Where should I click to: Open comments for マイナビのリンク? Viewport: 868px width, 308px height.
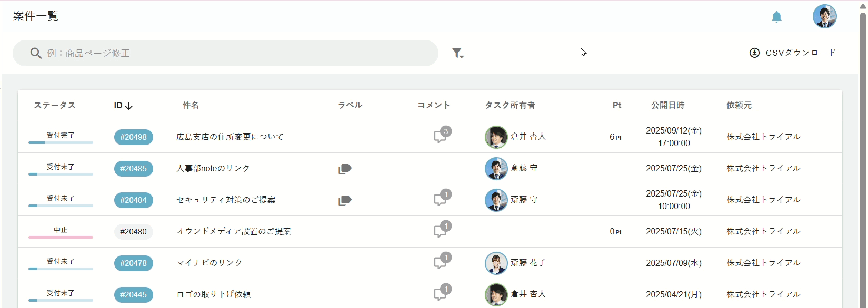tap(440, 263)
